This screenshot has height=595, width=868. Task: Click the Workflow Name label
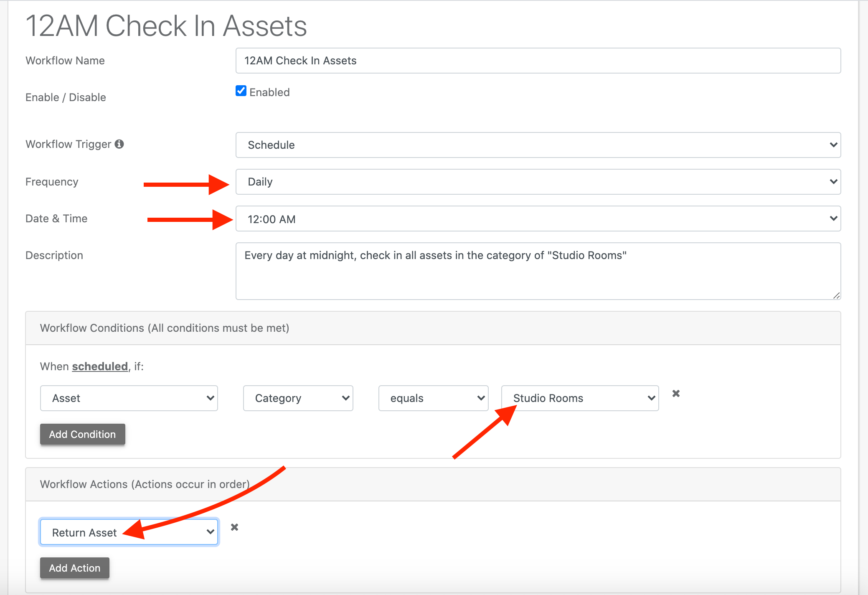(x=65, y=61)
